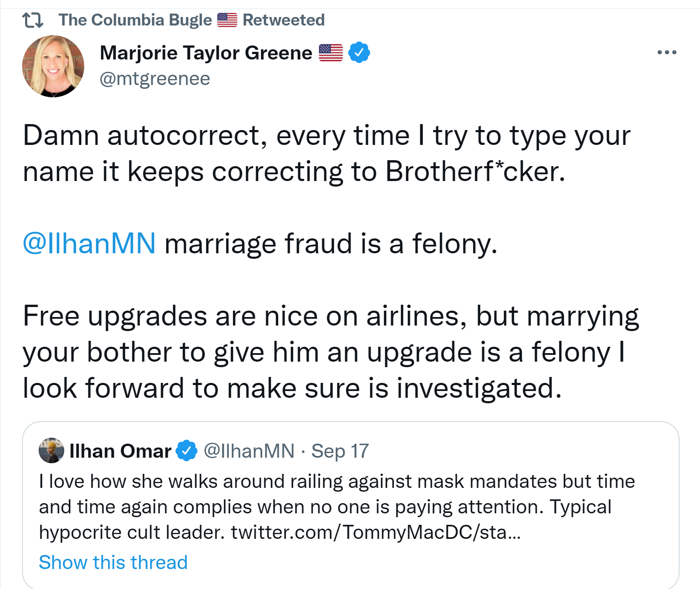
Task: Click the main tweet's first paragraph text
Action: pyautogui.click(x=293, y=153)
